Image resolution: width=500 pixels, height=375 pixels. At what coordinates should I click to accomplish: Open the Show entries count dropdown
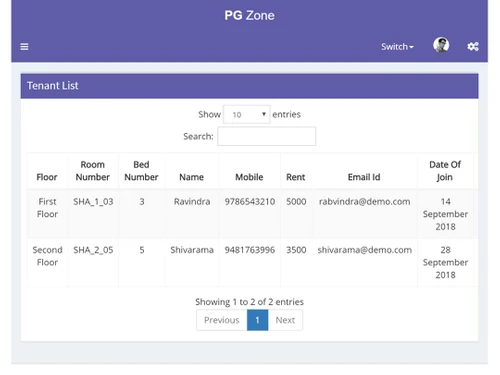tap(247, 114)
